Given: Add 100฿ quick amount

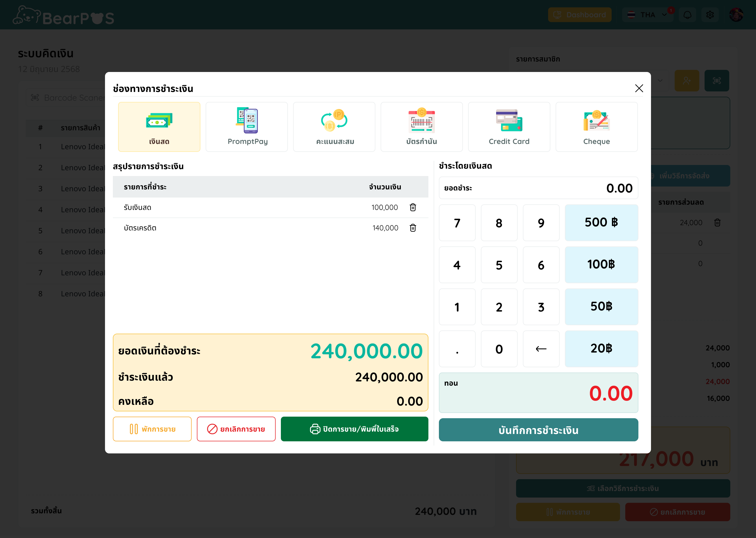Looking at the screenshot, I should click(601, 265).
